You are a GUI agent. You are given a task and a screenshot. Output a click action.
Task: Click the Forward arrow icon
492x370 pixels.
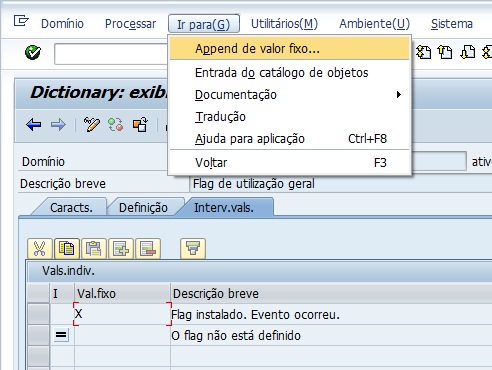click(58, 125)
